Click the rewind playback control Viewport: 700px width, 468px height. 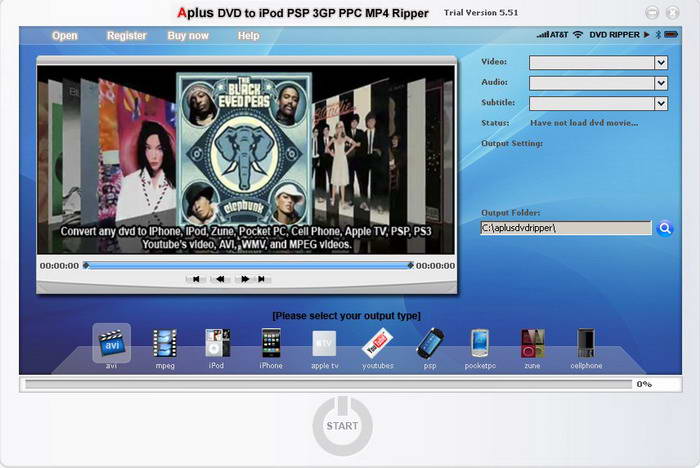220,279
